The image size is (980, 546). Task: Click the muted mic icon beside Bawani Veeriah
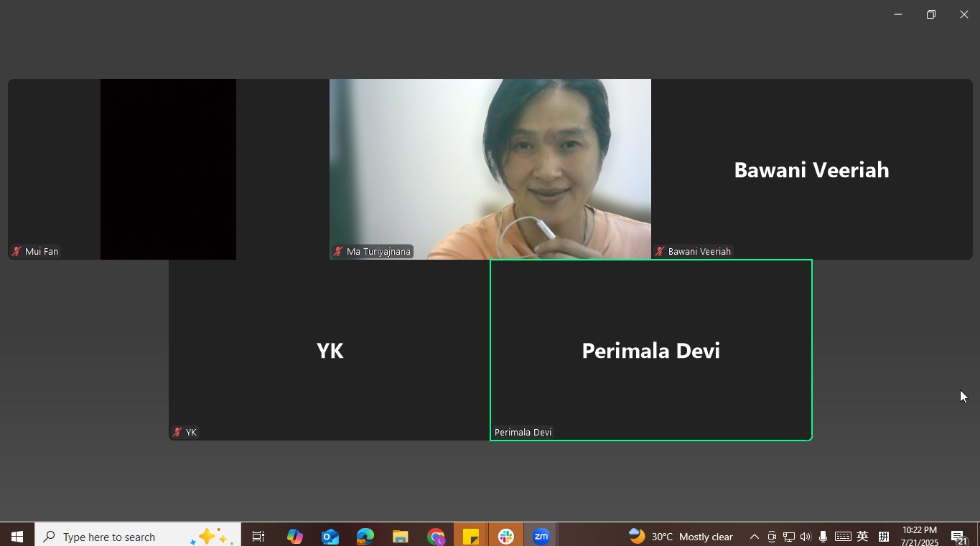coord(660,252)
